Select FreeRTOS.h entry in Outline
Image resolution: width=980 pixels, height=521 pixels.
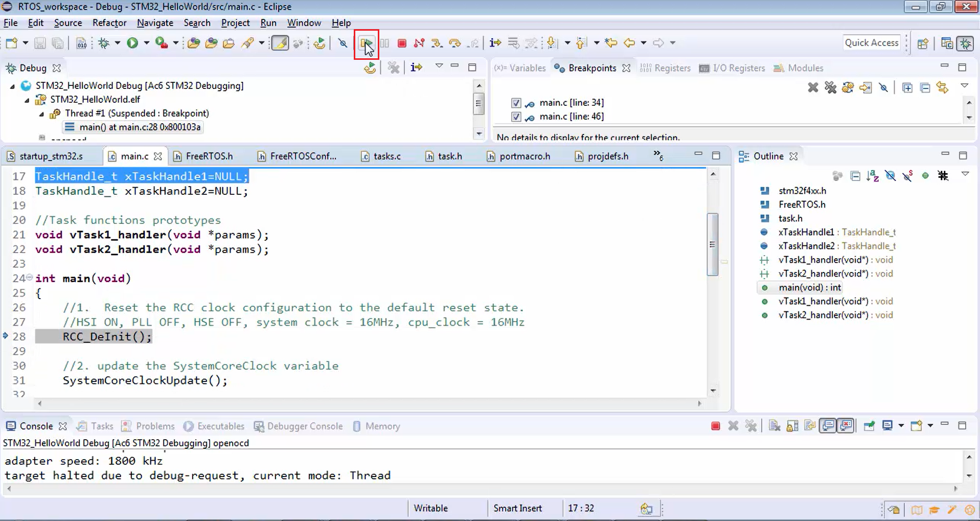point(802,205)
